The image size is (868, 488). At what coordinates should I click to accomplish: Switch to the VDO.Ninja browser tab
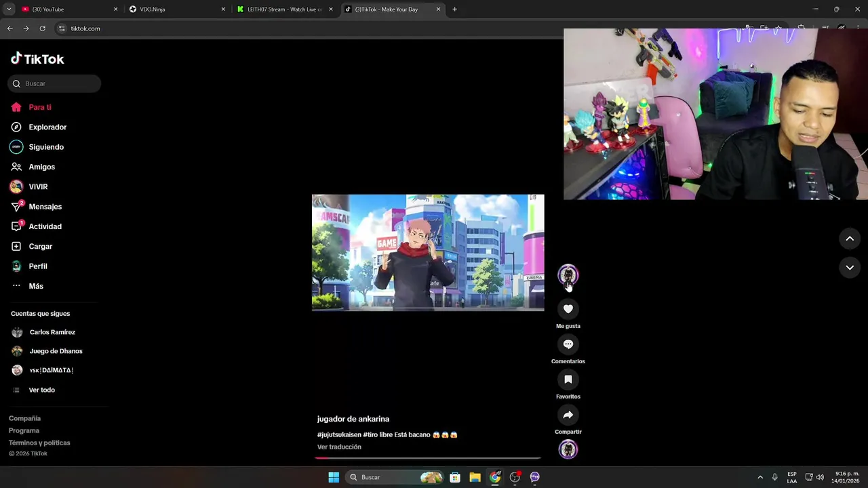[177, 9]
